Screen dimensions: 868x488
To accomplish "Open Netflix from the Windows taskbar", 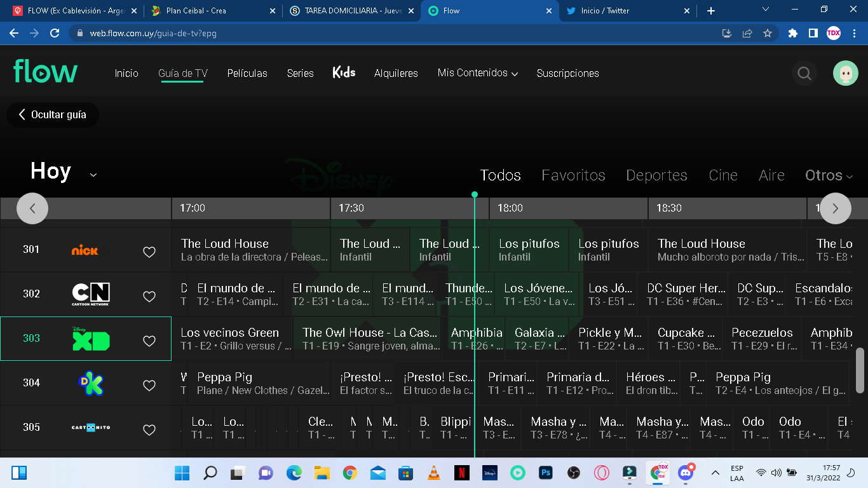I will point(462,473).
